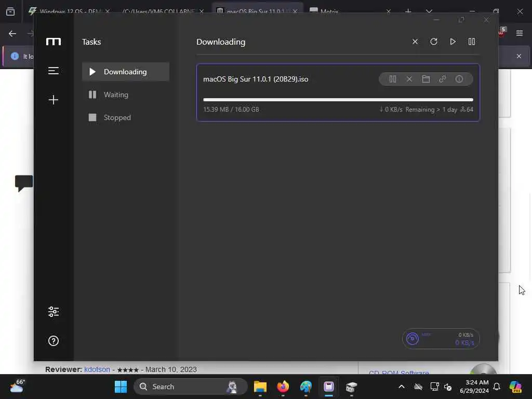Go back in the Firefox browser
This screenshot has height=399, width=532.
click(x=12, y=33)
